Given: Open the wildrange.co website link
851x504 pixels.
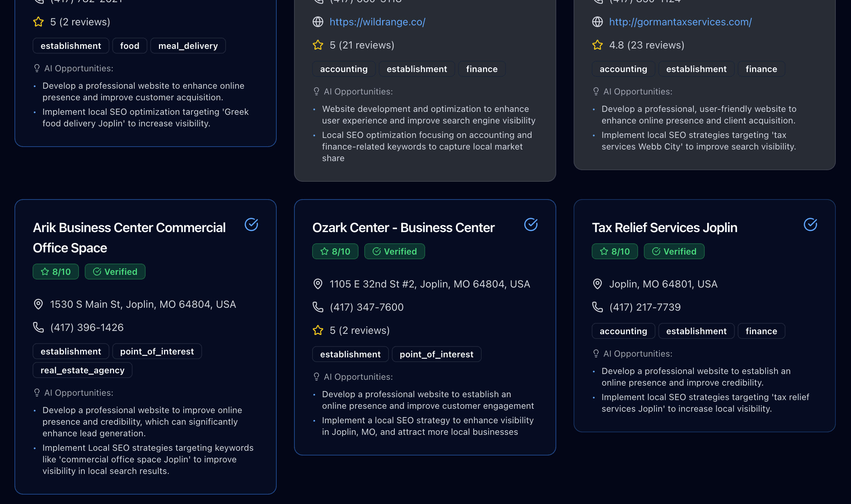Looking at the screenshot, I should click(x=377, y=22).
